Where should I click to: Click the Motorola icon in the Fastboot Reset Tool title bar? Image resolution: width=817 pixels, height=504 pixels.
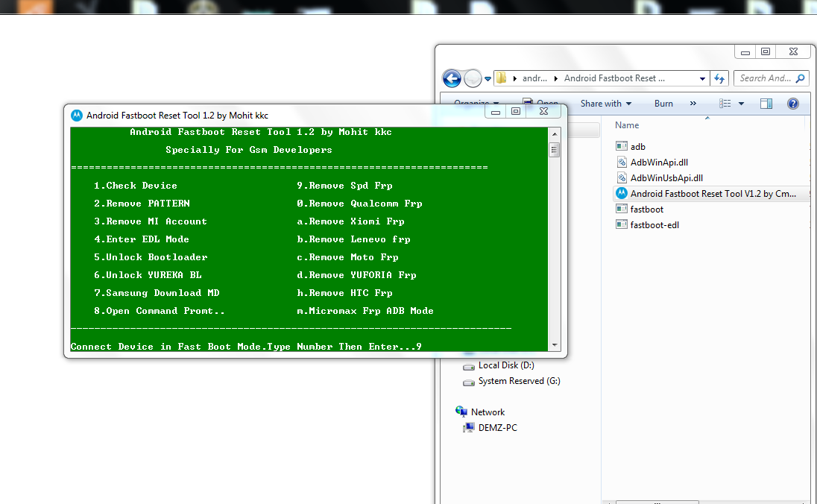[x=77, y=115]
